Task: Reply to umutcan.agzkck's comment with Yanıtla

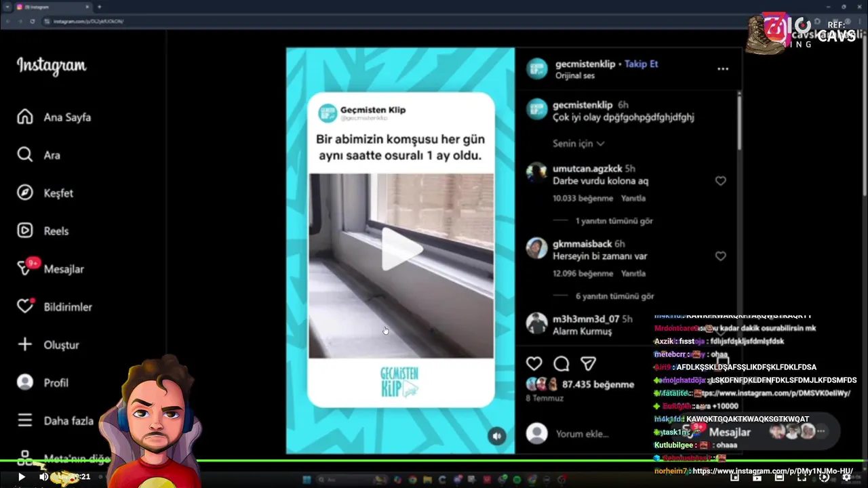Action: 633,199
